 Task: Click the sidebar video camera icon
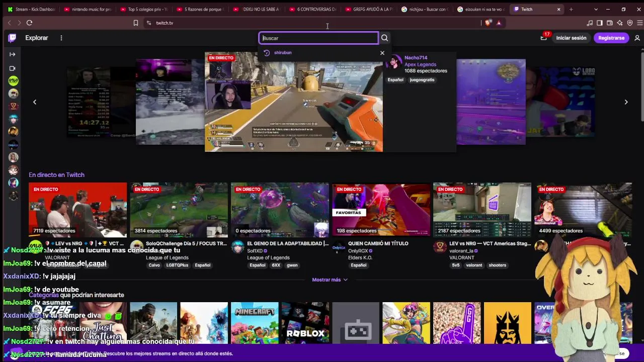pos(13,68)
